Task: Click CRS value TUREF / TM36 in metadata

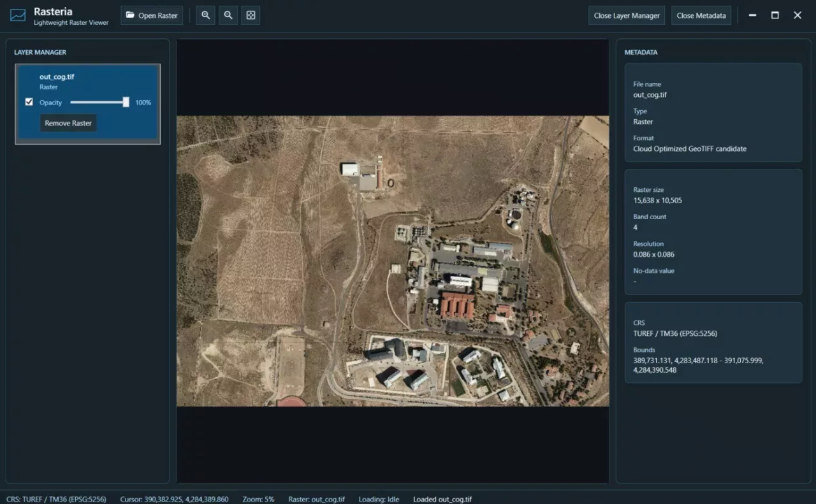Action: click(x=675, y=333)
